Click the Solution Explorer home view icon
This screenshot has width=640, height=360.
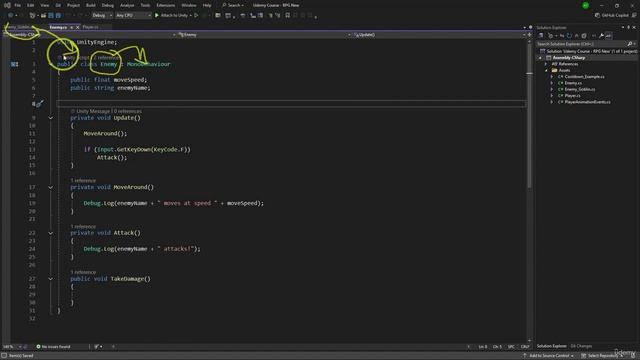[x=541, y=36]
